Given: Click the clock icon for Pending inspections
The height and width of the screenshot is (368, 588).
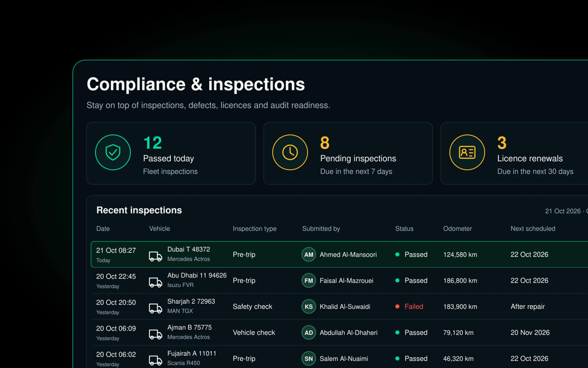Looking at the screenshot, I should pyautogui.click(x=290, y=152).
